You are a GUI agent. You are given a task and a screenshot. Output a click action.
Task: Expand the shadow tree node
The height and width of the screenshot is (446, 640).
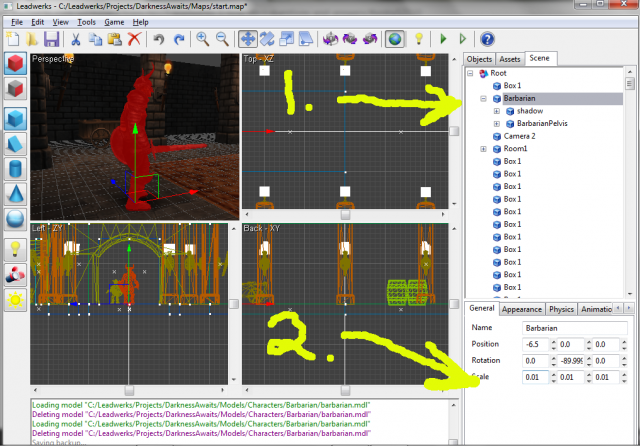496,111
